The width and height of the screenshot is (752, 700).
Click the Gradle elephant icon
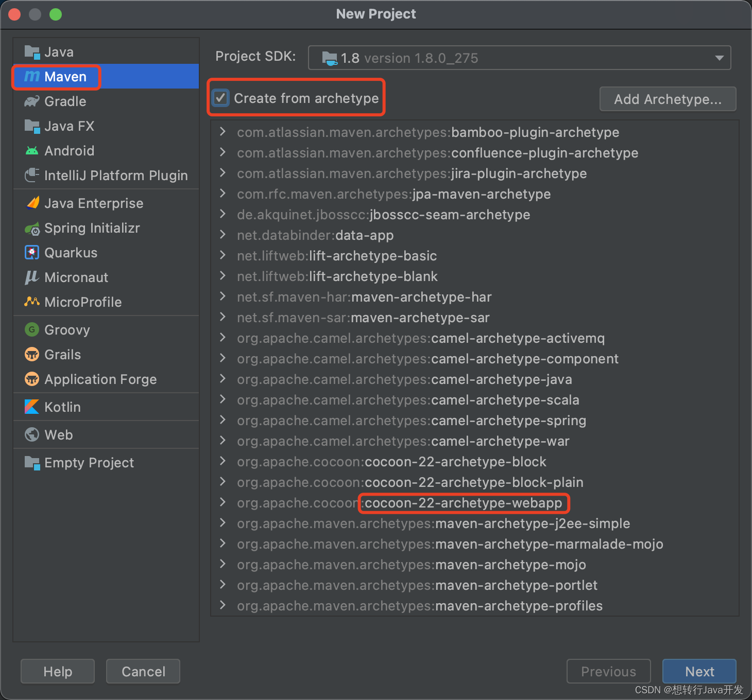pos(32,101)
